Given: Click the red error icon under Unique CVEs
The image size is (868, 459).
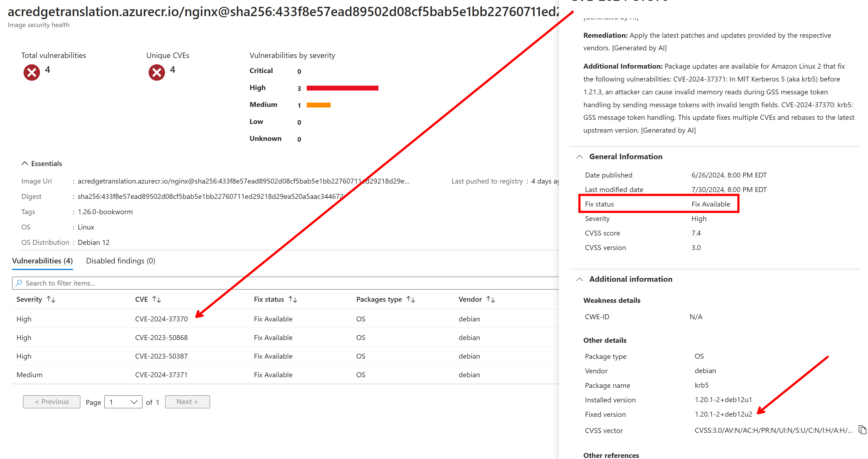Looking at the screenshot, I should tap(156, 71).
